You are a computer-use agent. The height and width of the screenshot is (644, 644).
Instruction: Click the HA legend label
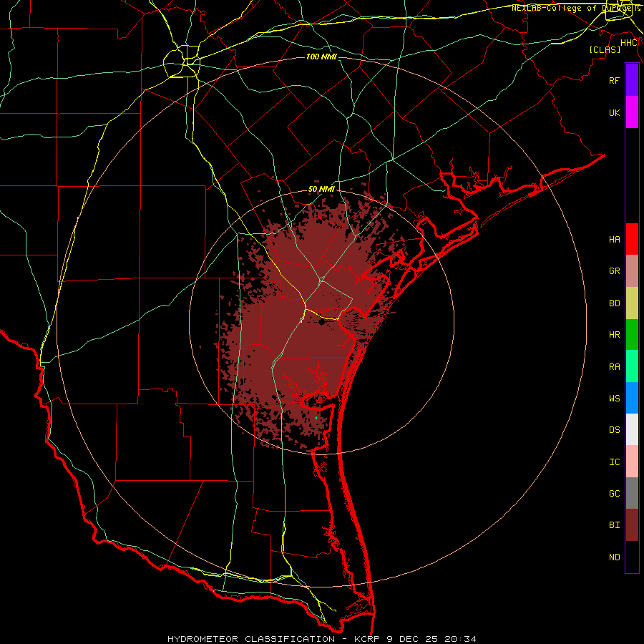614,239
